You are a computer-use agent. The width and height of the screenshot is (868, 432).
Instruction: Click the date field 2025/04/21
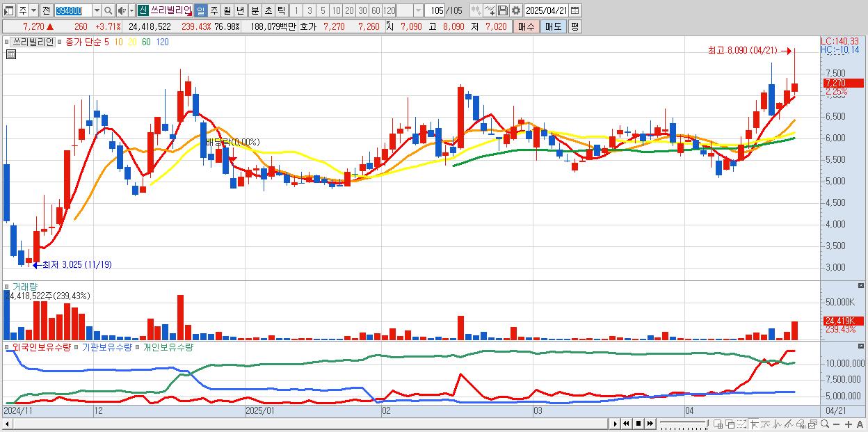[x=546, y=10]
